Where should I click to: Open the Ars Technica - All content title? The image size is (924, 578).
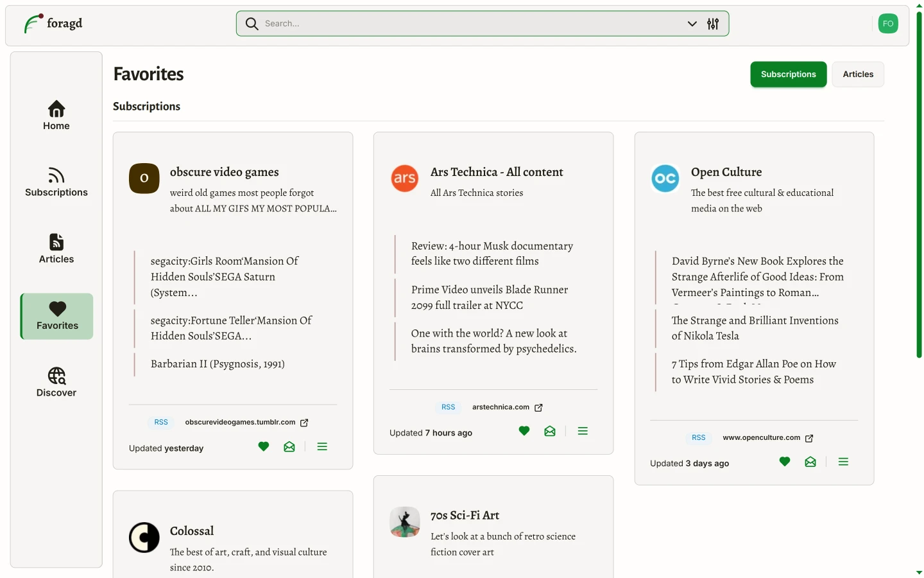[497, 172]
